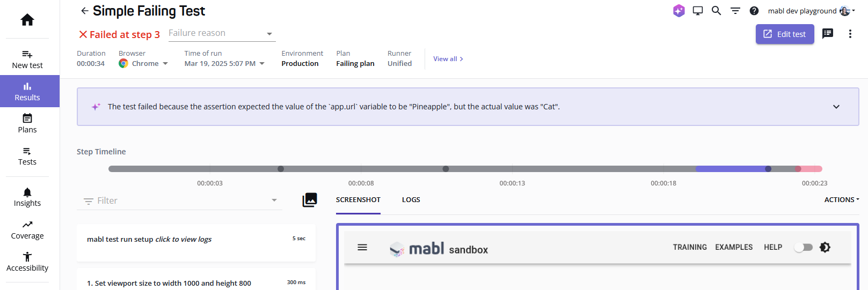
Task: Open the Failure reason dropdown
Action: tap(222, 33)
